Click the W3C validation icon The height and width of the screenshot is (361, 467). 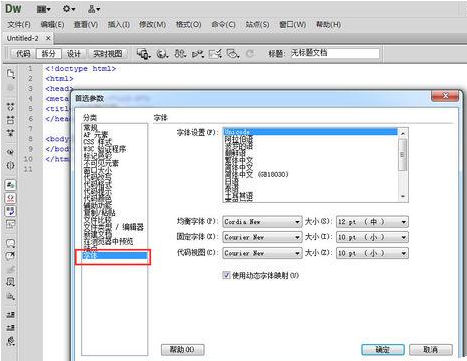pyautogui.click(x=198, y=54)
